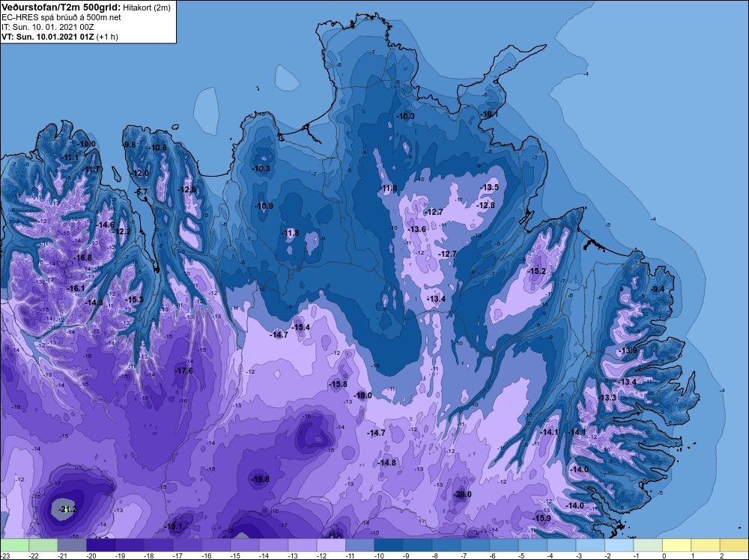Viewport: 749px width, 560px height.
Task: Click the yellow legend swatch labeled 2
Action: point(734,545)
